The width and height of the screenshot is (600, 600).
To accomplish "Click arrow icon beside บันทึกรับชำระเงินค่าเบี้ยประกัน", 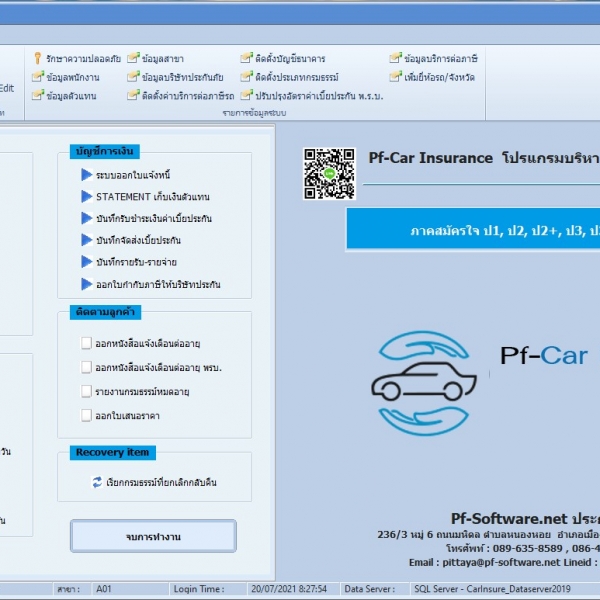I will click(x=87, y=218).
